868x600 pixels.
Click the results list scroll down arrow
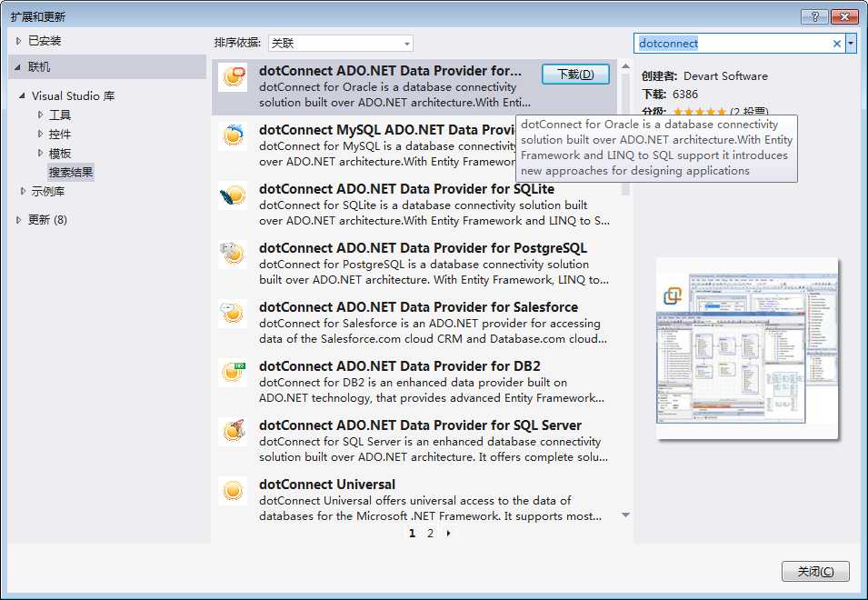625,515
